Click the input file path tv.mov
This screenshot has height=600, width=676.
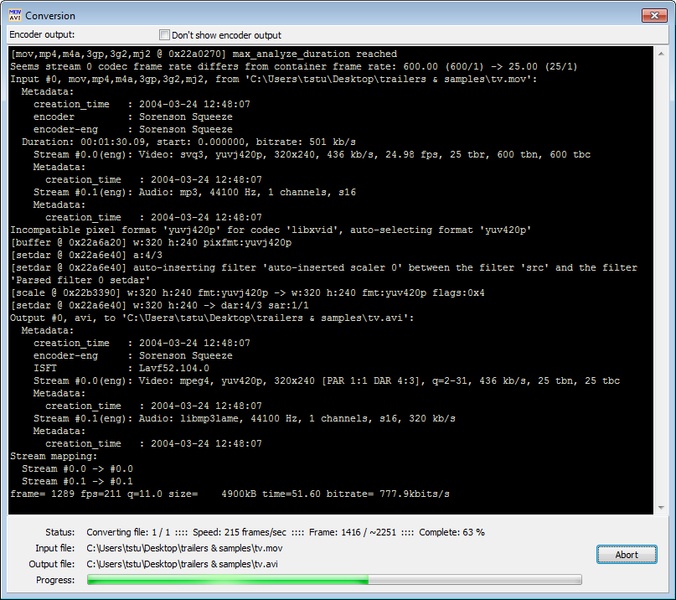coord(185,548)
